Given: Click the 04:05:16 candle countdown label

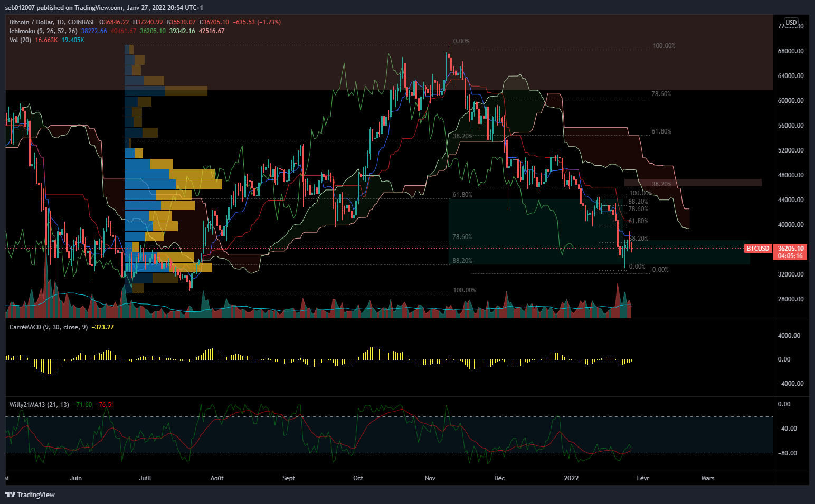Looking at the screenshot, I should 791,256.
